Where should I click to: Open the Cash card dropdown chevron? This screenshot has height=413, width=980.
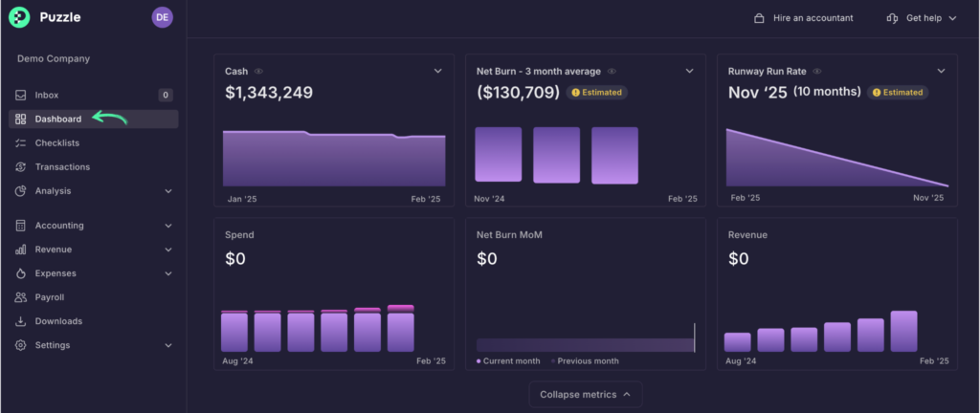coord(437,71)
